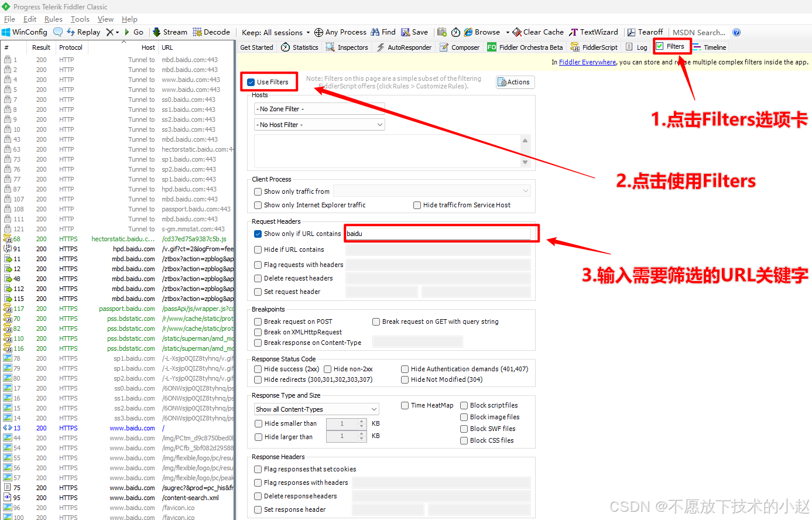The width and height of the screenshot is (812, 520).
Task: Click the URL contains baidu input field
Action: [x=438, y=234]
